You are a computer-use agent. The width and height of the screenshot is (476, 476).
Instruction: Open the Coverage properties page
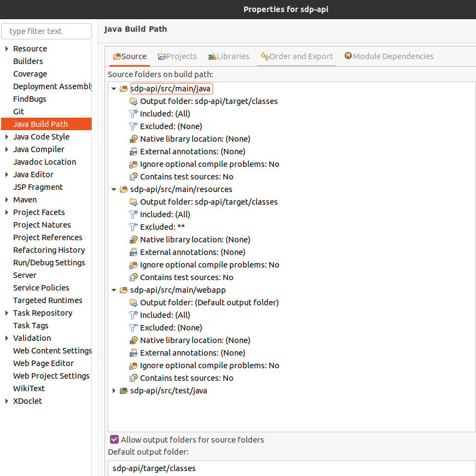click(x=30, y=74)
